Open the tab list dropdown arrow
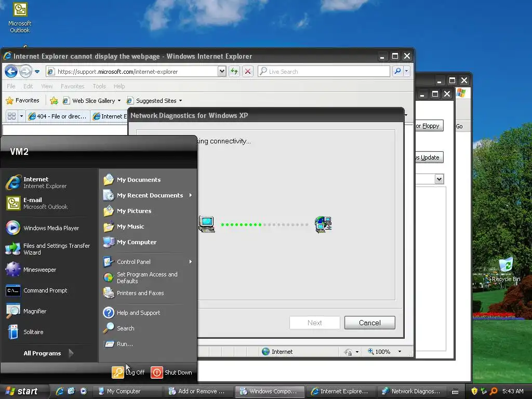This screenshot has height=399, width=532. (21, 116)
